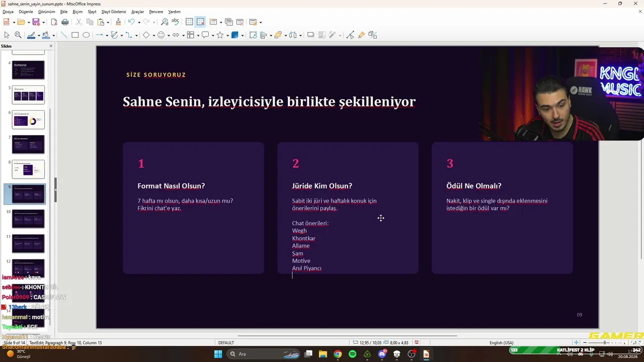Toggle Extrusion icon in drawing toolbar
The height and width of the screenshot is (362, 644).
(x=372, y=35)
